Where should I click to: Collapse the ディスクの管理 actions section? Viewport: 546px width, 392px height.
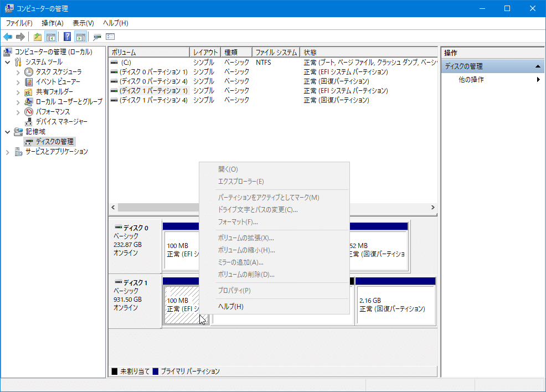537,66
